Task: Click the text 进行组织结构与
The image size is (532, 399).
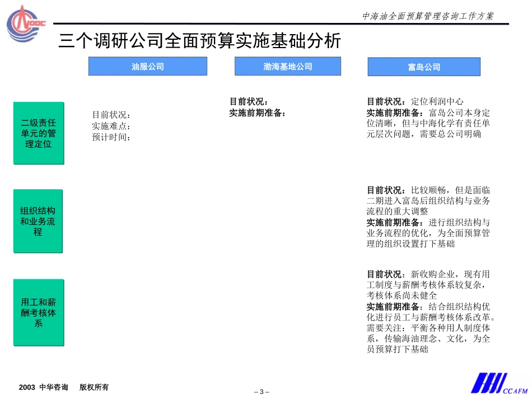Action: pos(459,223)
